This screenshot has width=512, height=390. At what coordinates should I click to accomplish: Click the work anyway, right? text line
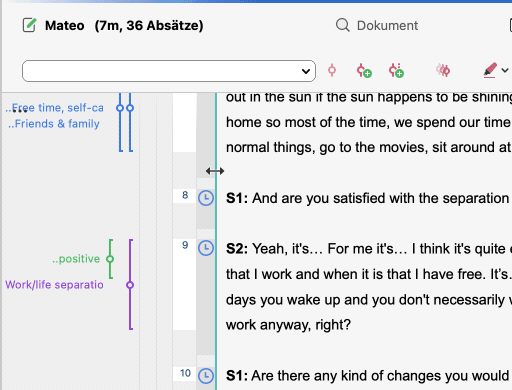288,325
